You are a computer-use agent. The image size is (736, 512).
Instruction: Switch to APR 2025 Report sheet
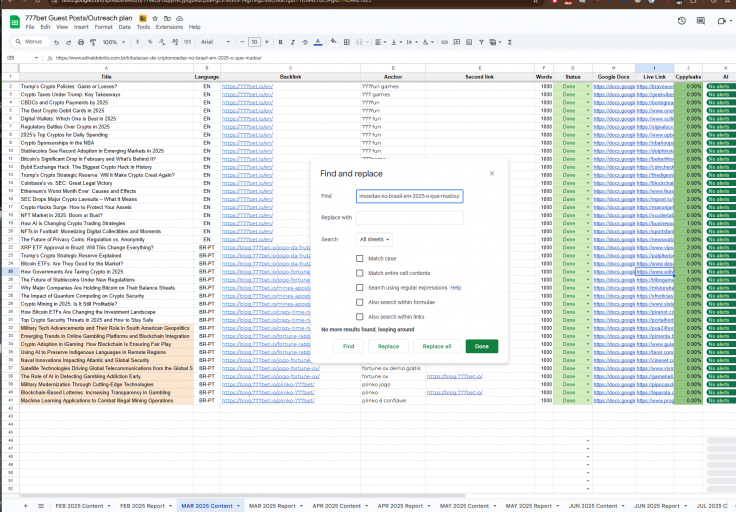click(400, 506)
